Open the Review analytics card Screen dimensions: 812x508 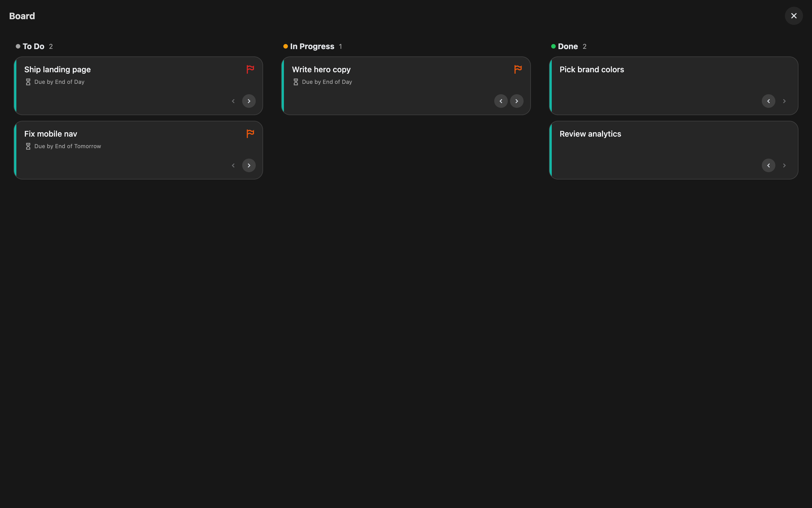click(x=673, y=150)
